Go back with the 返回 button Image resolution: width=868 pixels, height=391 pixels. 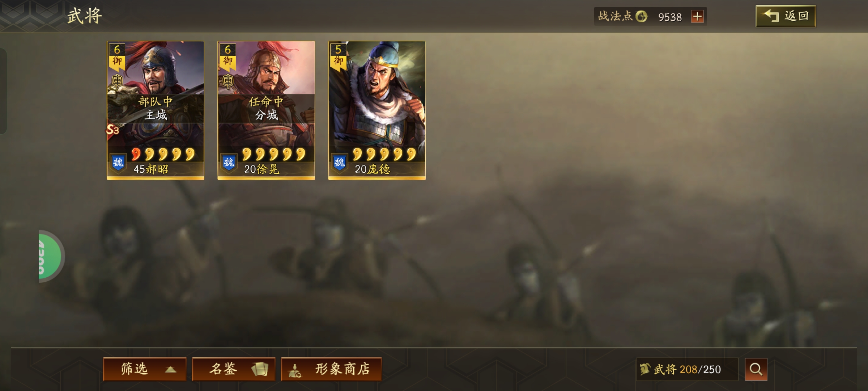[786, 16]
